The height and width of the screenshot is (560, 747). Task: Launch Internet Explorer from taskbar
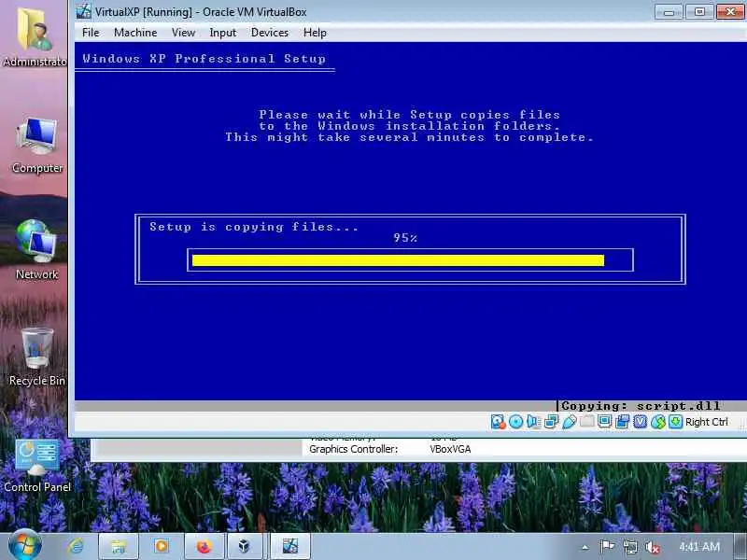(x=76, y=546)
